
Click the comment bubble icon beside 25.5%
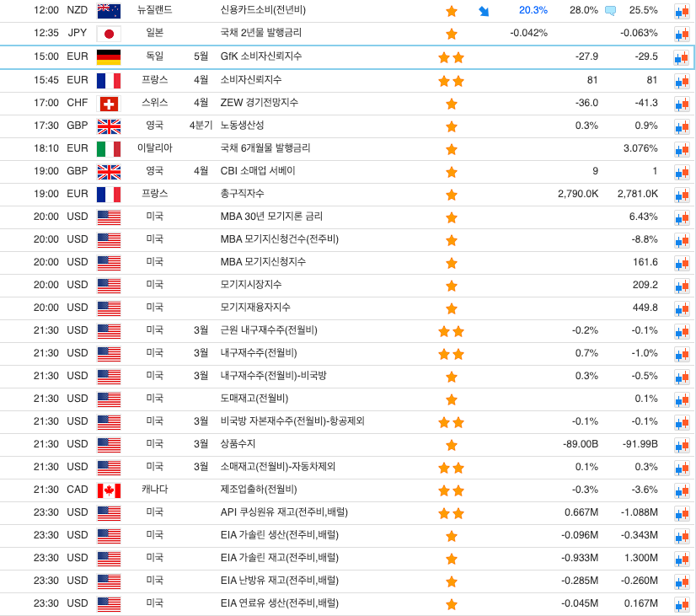[x=610, y=11]
